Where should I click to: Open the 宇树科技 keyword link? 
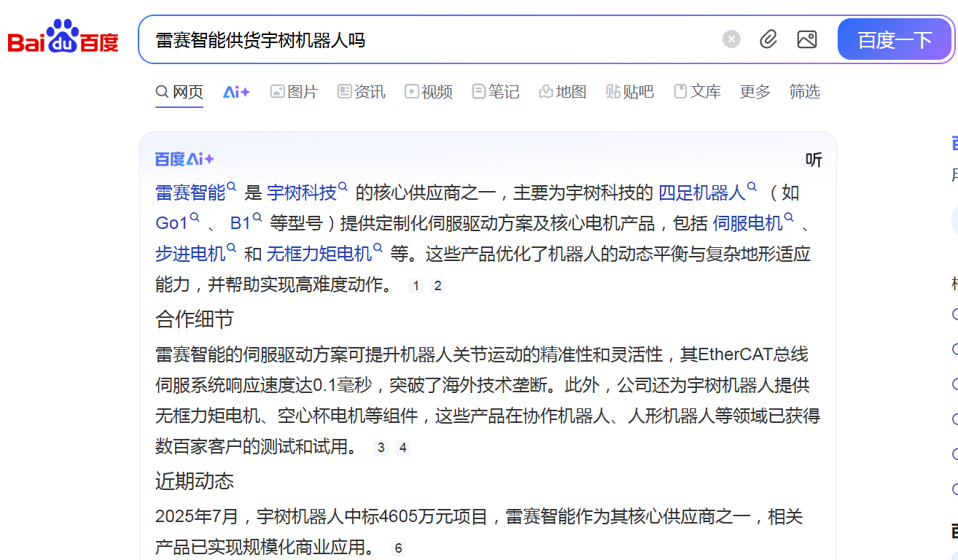click(x=302, y=192)
